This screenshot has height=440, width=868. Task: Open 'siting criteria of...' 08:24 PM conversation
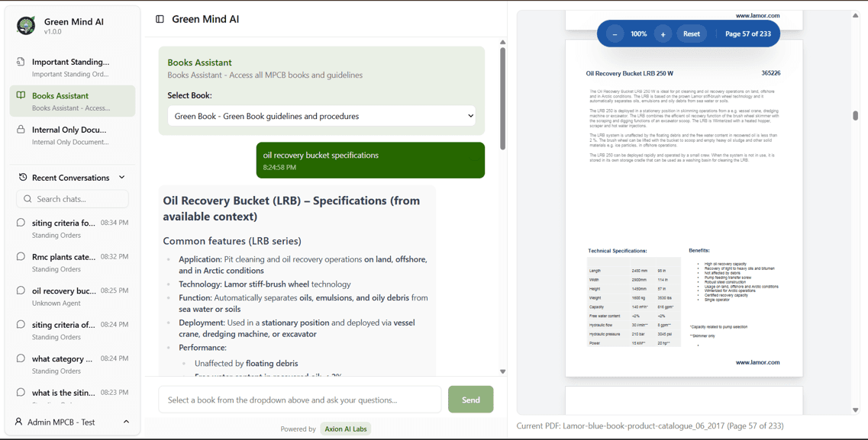pos(72,330)
